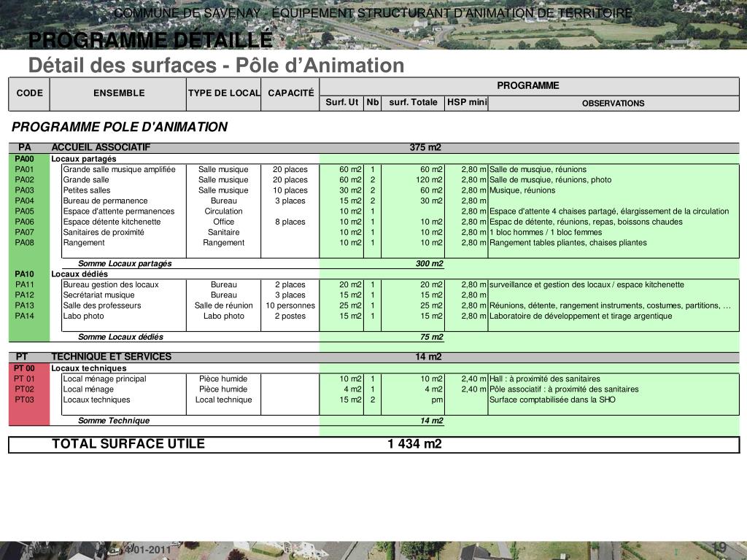
Task: Click the '10 personnes' capacity cell
Action: (x=290, y=306)
